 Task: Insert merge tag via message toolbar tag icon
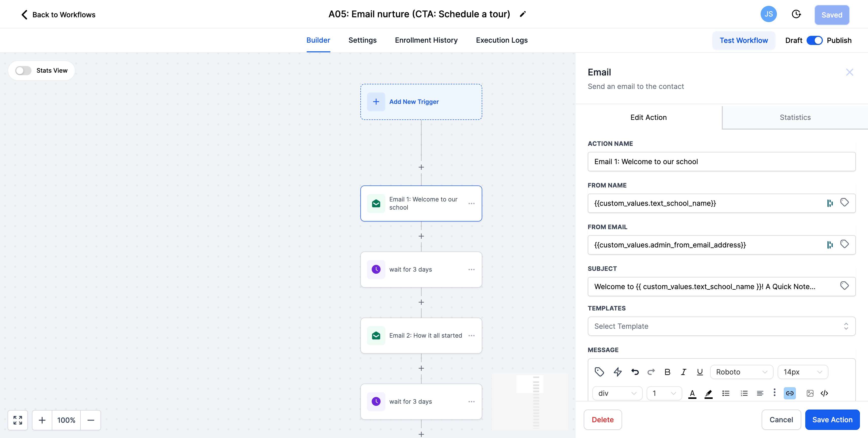pos(599,372)
